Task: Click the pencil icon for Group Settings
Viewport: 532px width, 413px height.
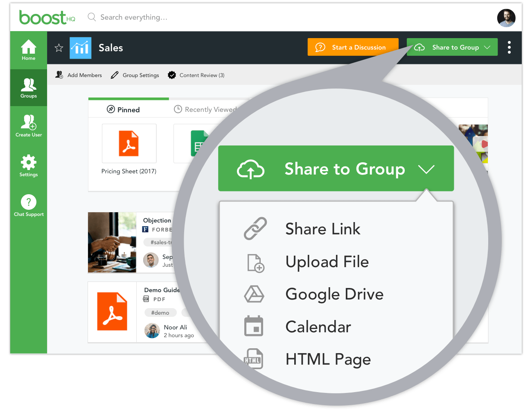Action: click(115, 75)
